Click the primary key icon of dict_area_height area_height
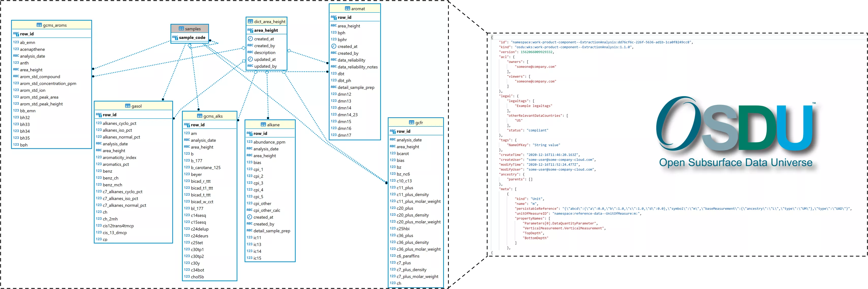Screen dimensions: 868x289 (250, 30)
